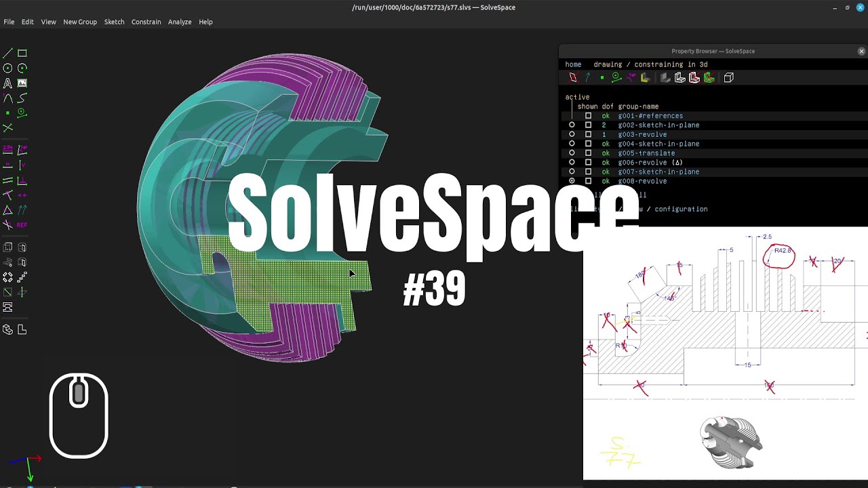This screenshot has width=868, height=488.
Task: Open the File menu
Action: (x=9, y=22)
